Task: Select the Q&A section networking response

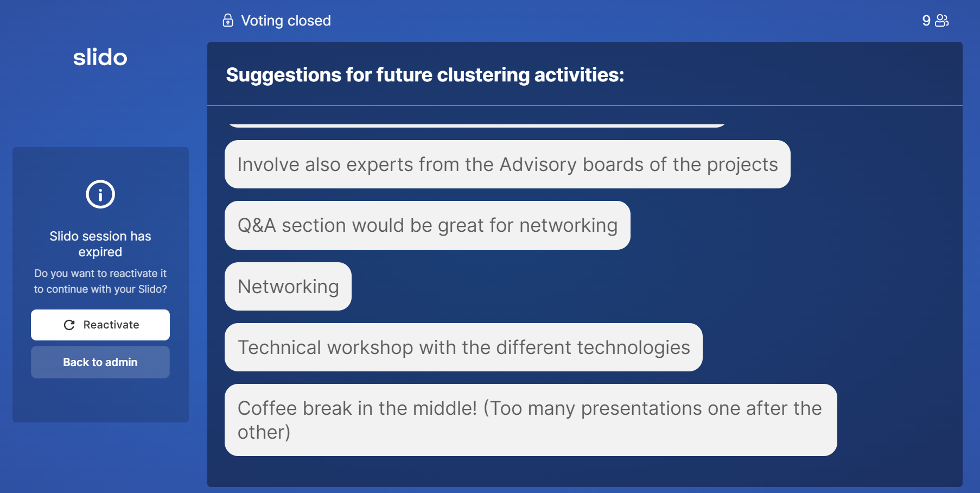Action: tap(428, 225)
